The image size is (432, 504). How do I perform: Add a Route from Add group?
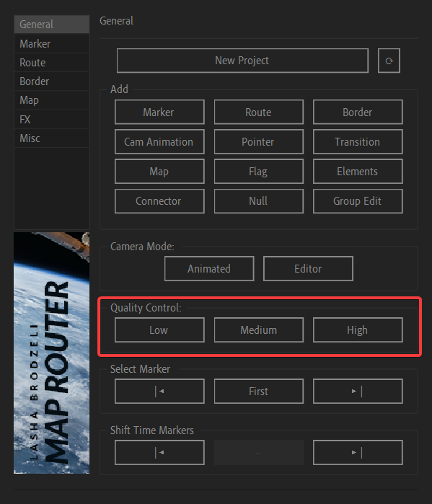[x=259, y=112]
